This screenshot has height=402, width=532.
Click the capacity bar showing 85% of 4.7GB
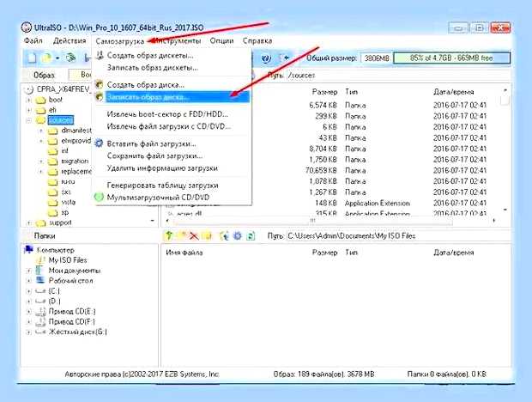coord(451,58)
